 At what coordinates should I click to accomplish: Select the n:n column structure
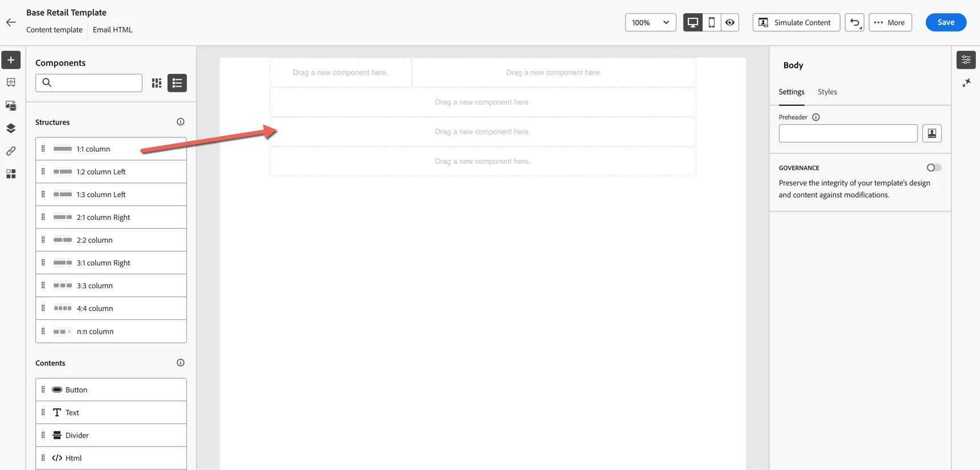pos(111,331)
